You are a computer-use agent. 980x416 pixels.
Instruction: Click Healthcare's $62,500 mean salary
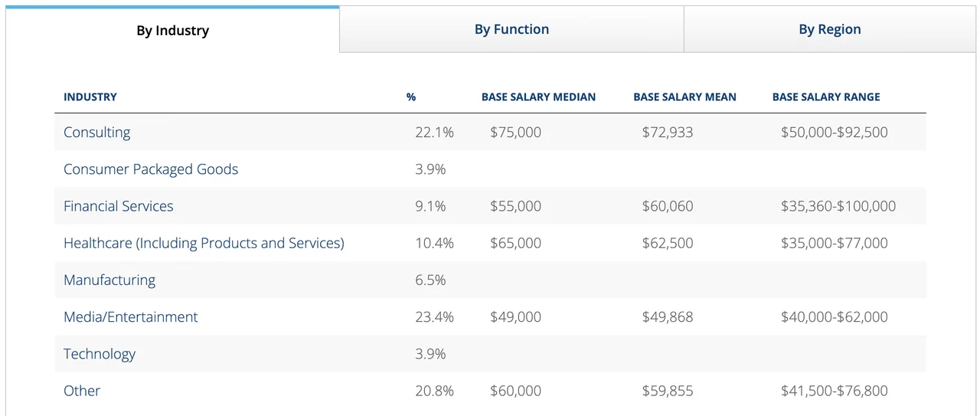click(668, 243)
